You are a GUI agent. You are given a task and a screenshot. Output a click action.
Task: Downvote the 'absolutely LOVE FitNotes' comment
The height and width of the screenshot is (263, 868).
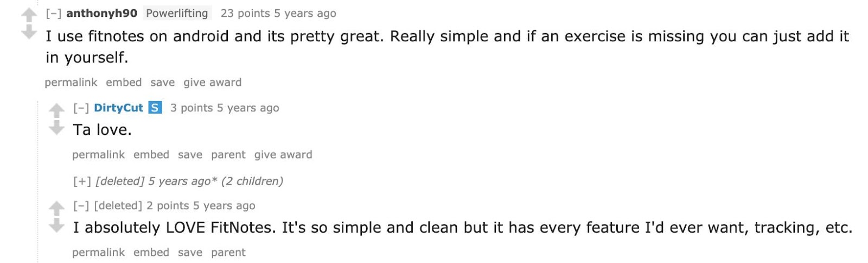(x=56, y=225)
